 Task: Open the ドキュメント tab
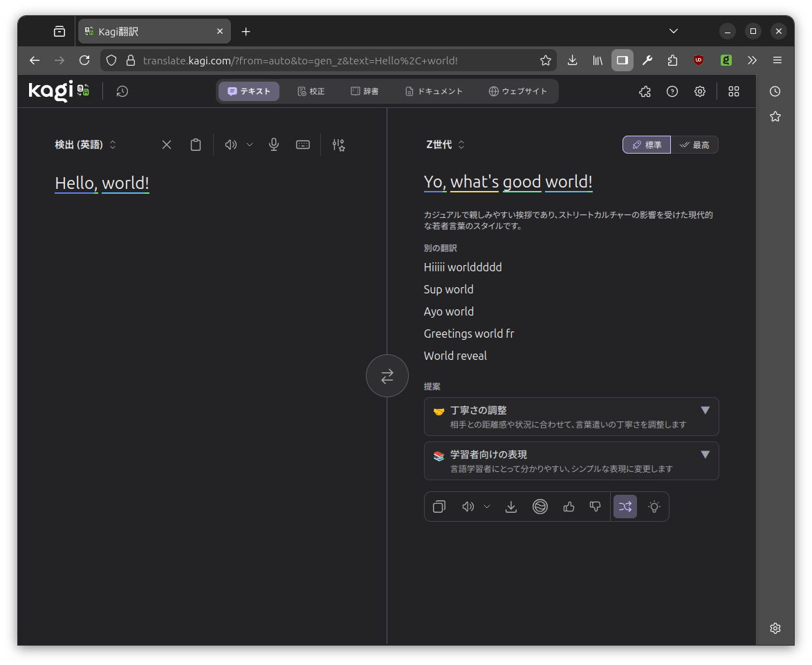(x=434, y=91)
